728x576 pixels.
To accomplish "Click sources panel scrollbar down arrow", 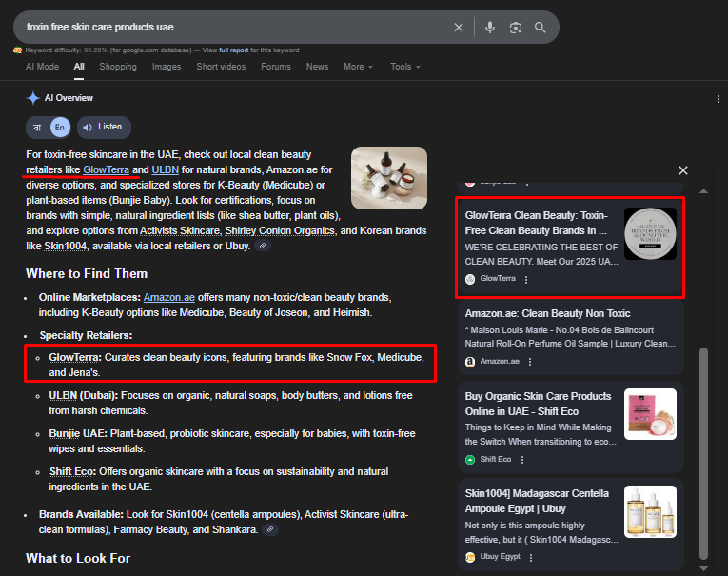I will coord(704,568).
